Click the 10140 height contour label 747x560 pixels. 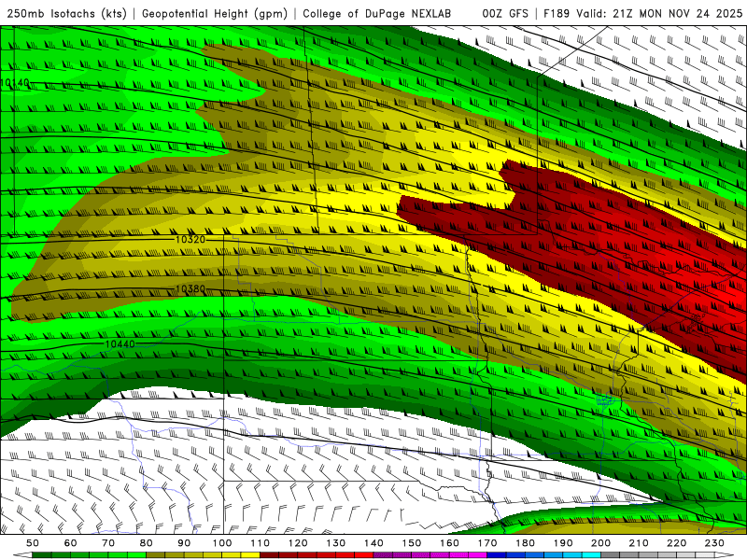point(15,83)
